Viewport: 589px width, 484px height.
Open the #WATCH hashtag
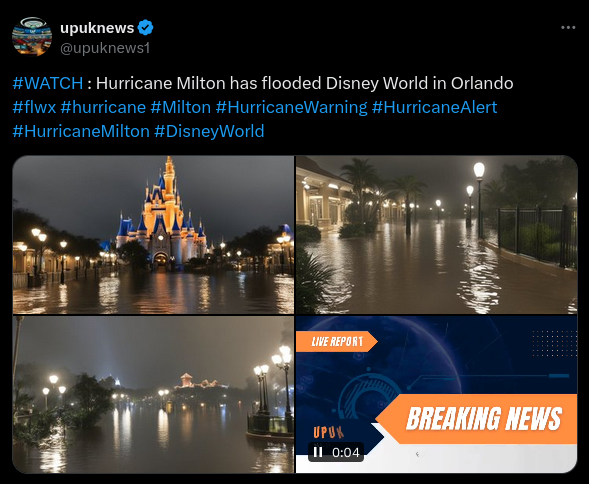[48, 83]
